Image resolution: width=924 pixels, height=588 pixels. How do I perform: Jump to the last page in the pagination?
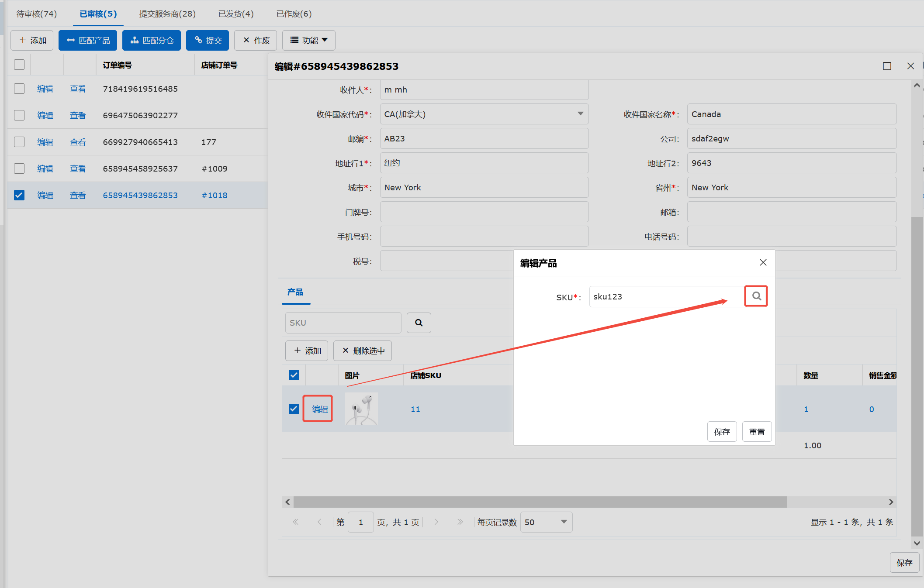coord(460,522)
